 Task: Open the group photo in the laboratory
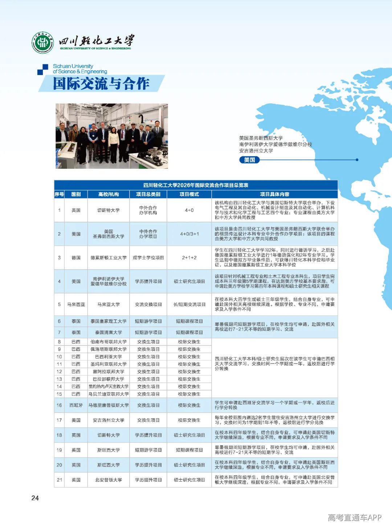point(111,136)
